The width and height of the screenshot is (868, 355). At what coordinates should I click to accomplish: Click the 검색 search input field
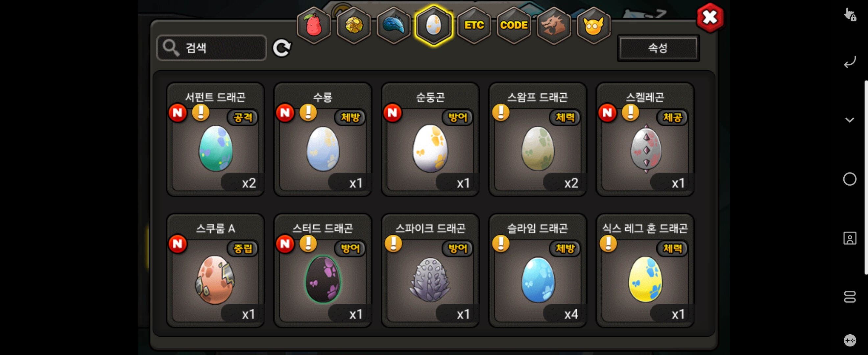click(212, 48)
